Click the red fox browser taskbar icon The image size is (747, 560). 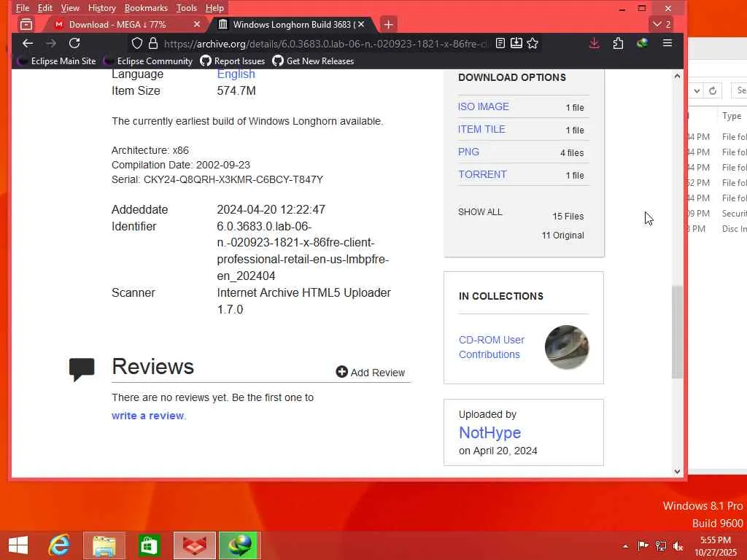[194, 545]
